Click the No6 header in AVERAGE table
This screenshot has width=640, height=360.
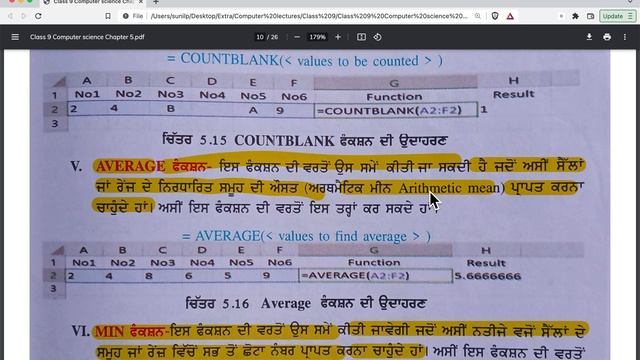pos(280,262)
